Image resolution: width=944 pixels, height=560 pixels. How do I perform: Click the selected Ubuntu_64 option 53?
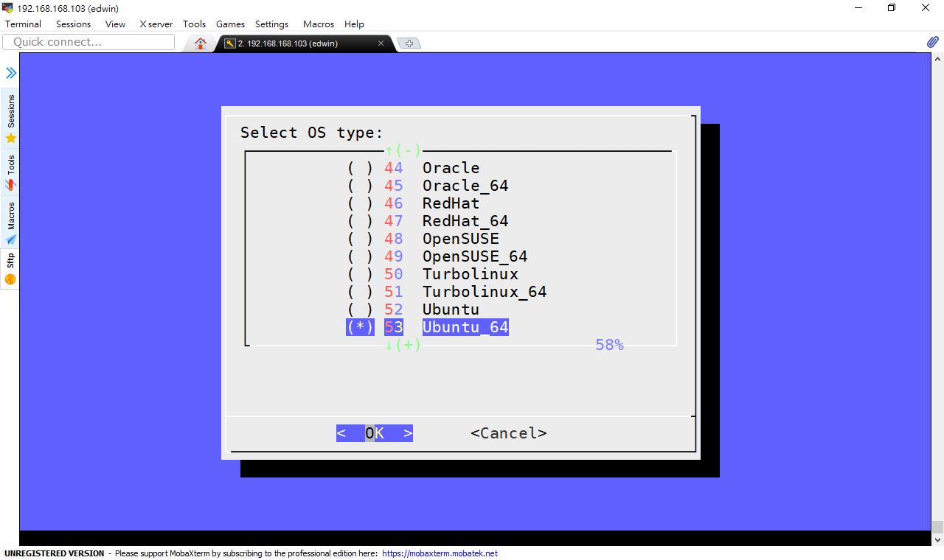(x=428, y=327)
